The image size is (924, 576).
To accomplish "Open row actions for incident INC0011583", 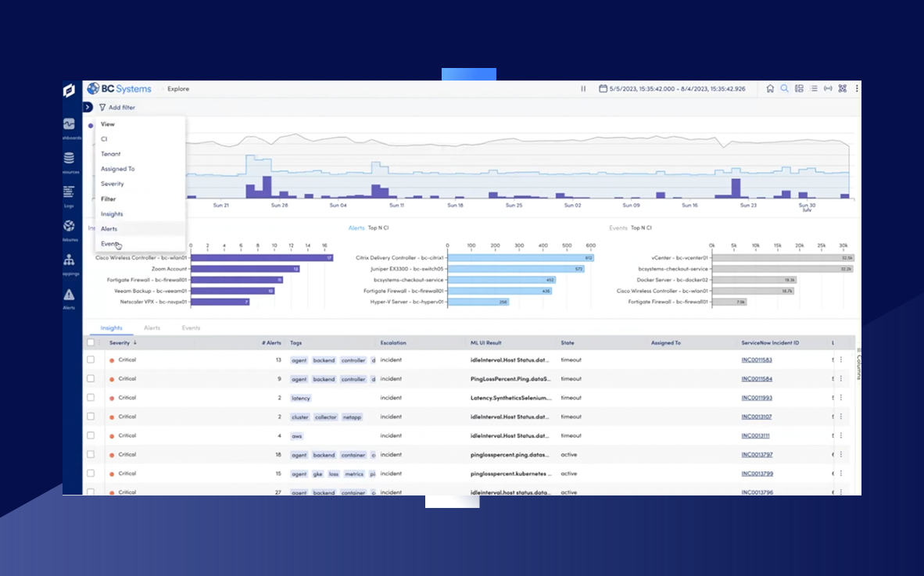I will [x=841, y=360].
